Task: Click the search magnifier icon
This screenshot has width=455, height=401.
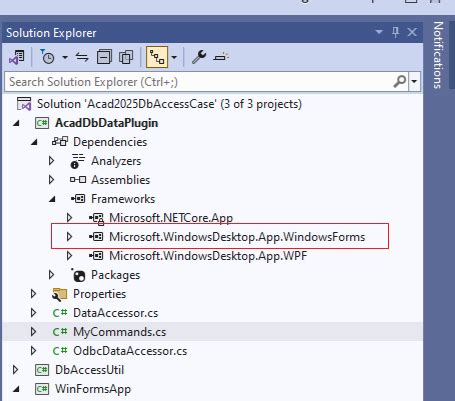Action: click(x=400, y=81)
